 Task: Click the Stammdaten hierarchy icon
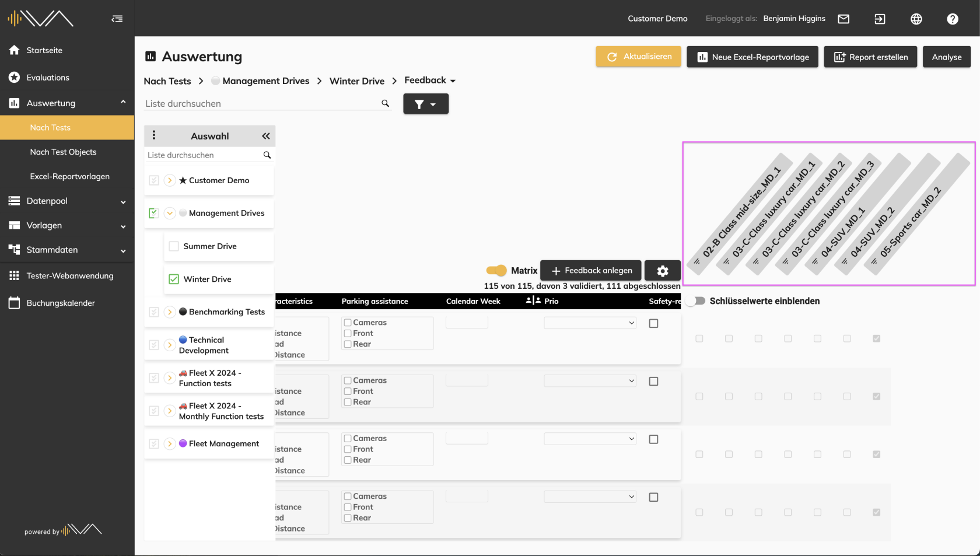[15, 250]
